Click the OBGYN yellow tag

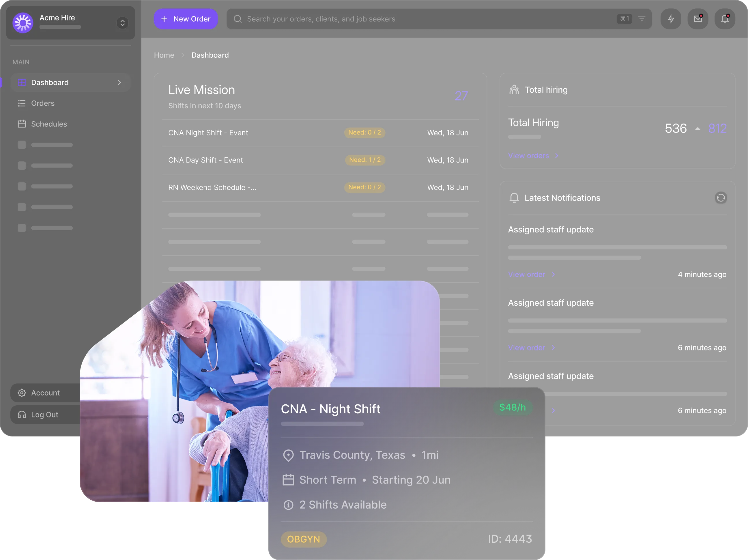303,539
